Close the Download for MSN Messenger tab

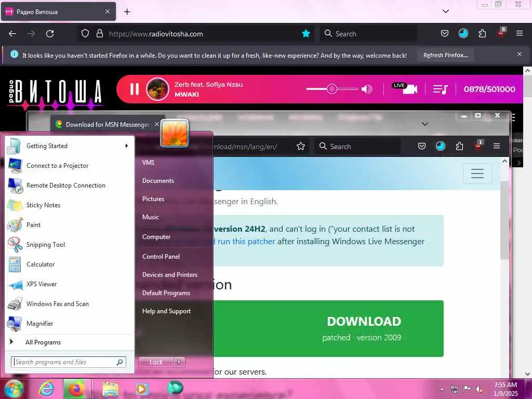pyautogui.click(x=156, y=124)
